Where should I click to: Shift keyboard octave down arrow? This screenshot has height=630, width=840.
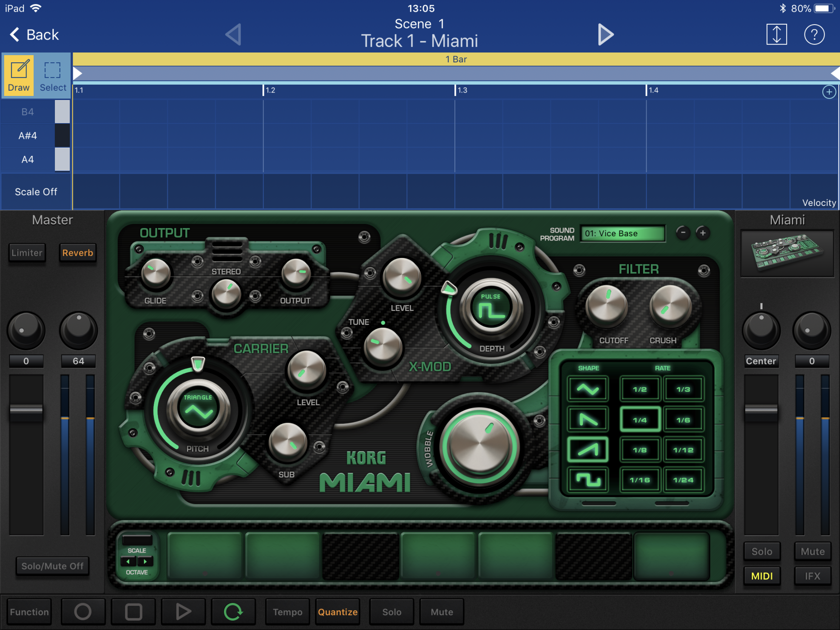coord(128,561)
